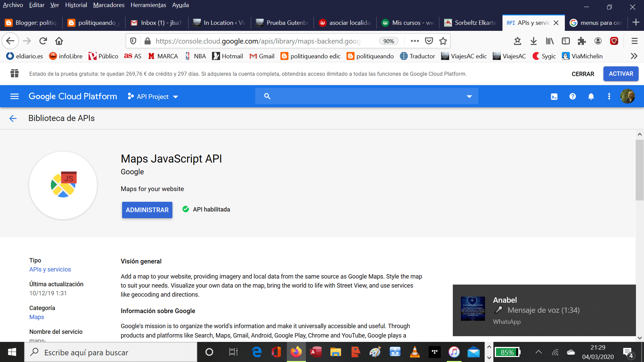The width and height of the screenshot is (644, 362).
Task: Bookmark this page with the star icon
Action: (x=443, y=41)
